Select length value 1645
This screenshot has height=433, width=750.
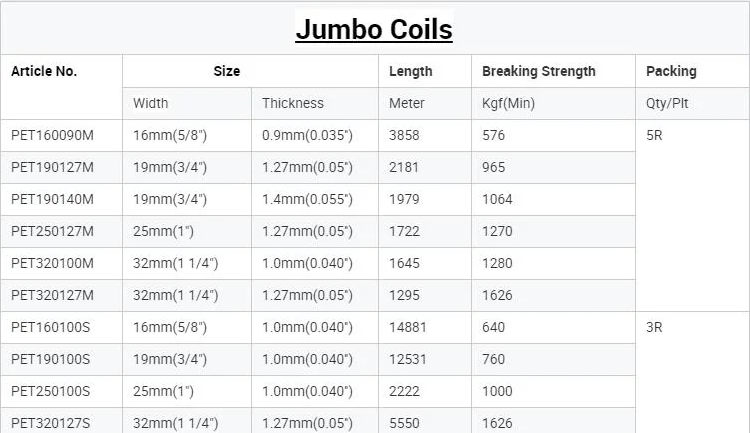(404, 263)
